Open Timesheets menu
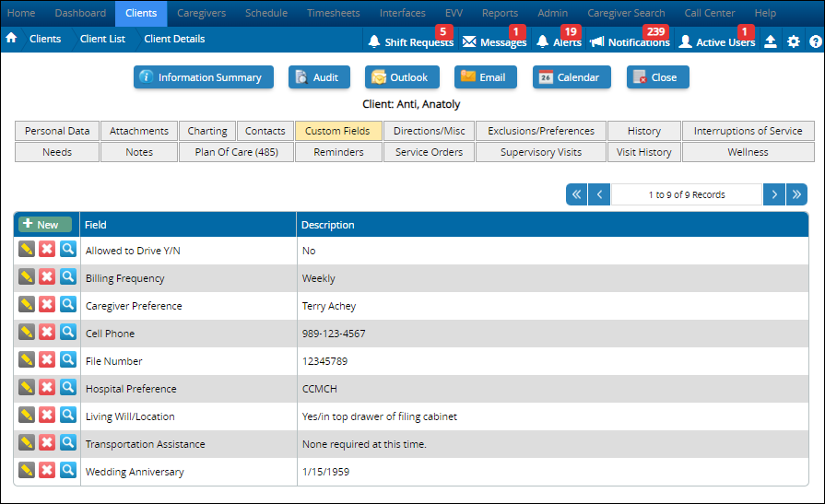Image resolution: width=825 pixels, height=504 pixels. (x=334, y=13)
